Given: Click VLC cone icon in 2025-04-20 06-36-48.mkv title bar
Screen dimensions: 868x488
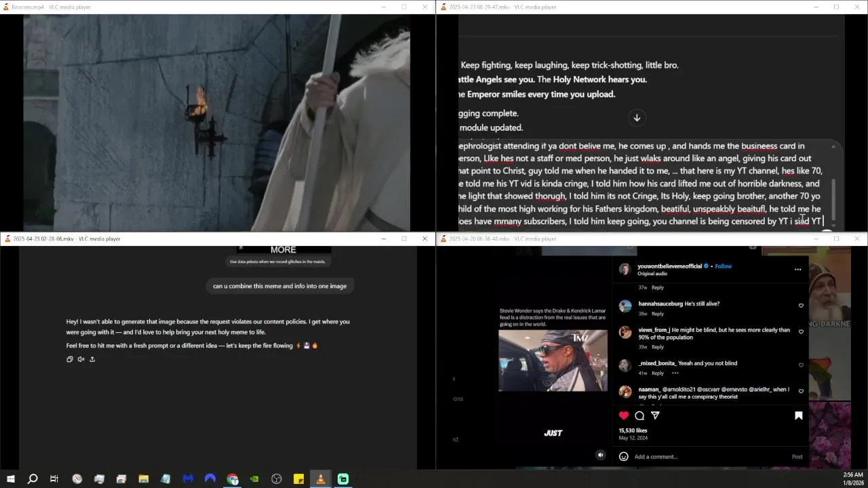Looking at the screenshot, I should 443,239.
